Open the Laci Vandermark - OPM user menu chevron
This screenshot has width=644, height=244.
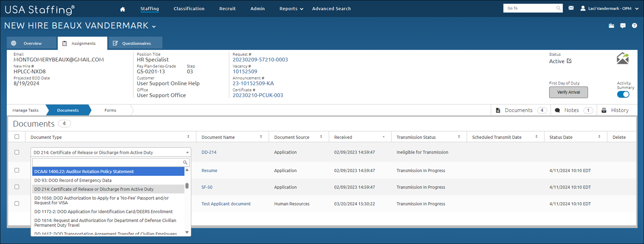(637, 8)
